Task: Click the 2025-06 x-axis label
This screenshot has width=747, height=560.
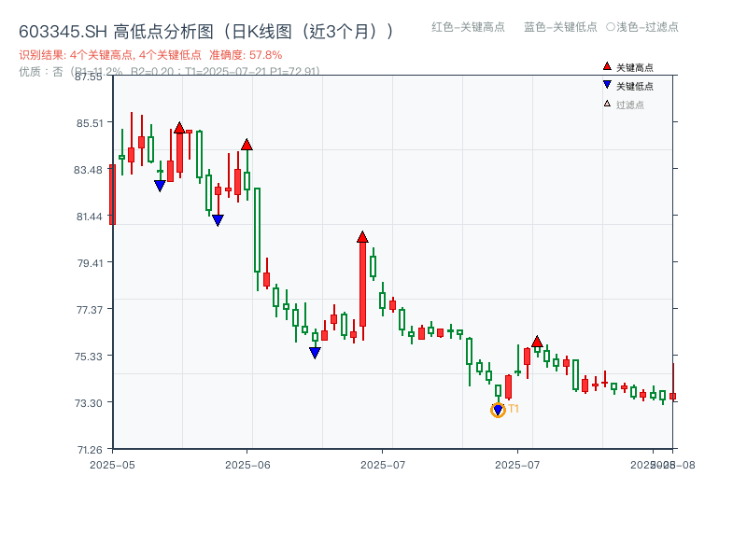Action: [x=246, y=463]
